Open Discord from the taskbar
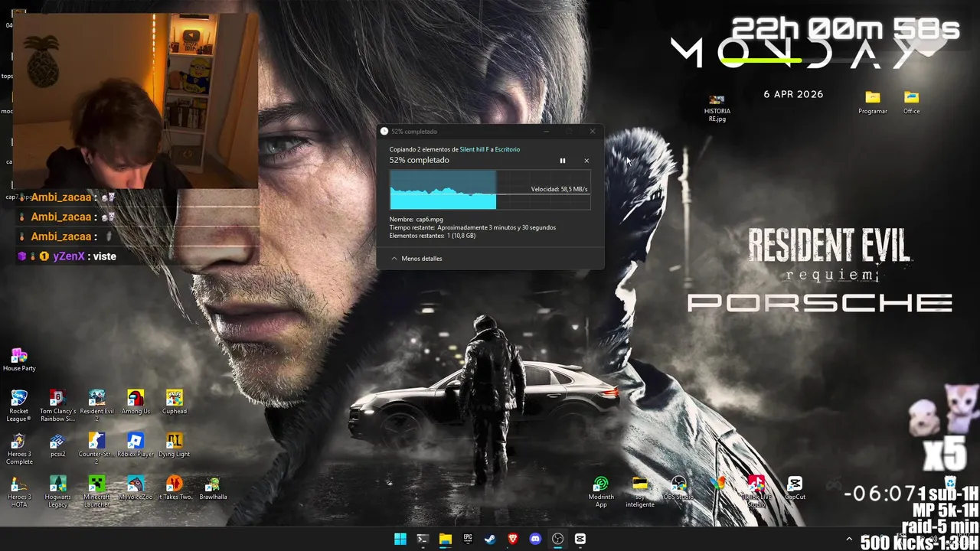The width and height of the screenshot is (980, 551). 535,539
